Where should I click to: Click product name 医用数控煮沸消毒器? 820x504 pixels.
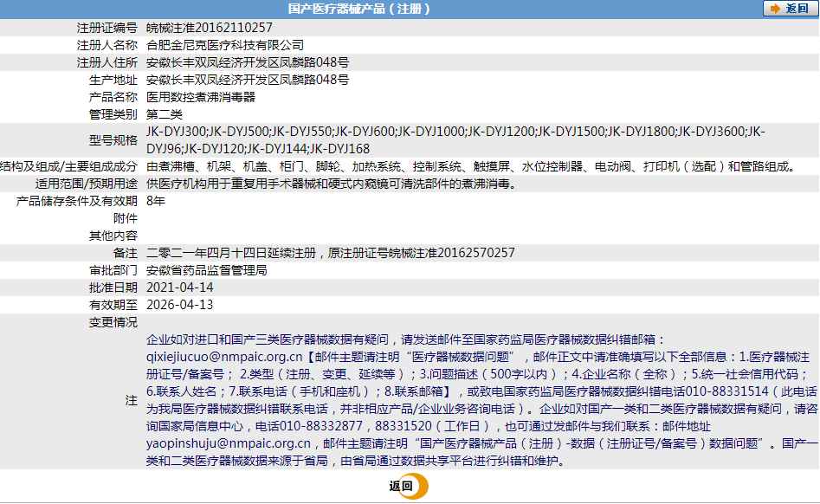201,97
